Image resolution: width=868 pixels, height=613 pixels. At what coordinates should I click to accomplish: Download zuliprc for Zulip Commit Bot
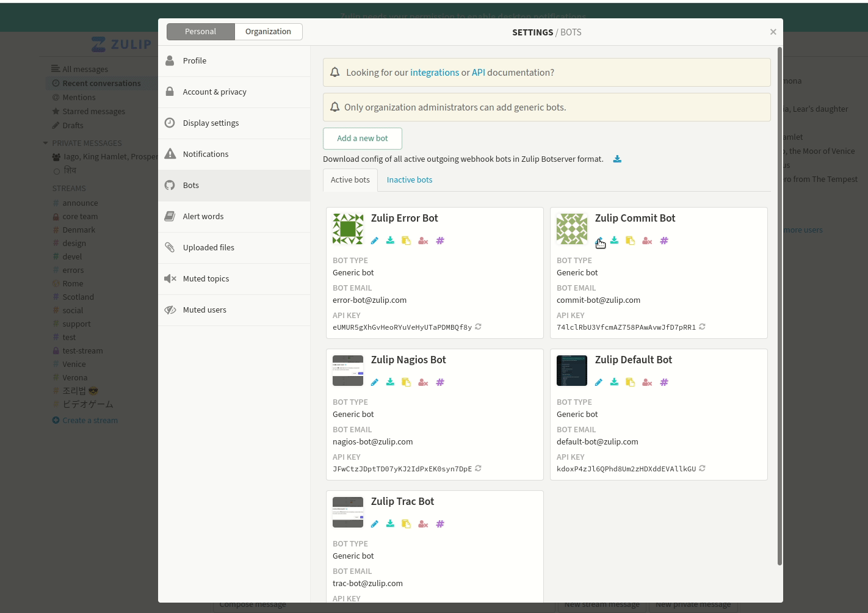pos(614,240)
